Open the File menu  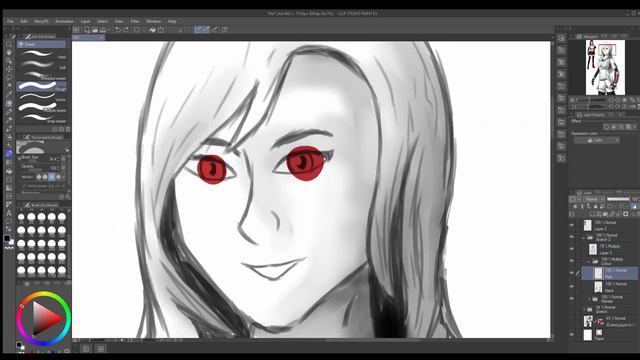pos(10,21)
